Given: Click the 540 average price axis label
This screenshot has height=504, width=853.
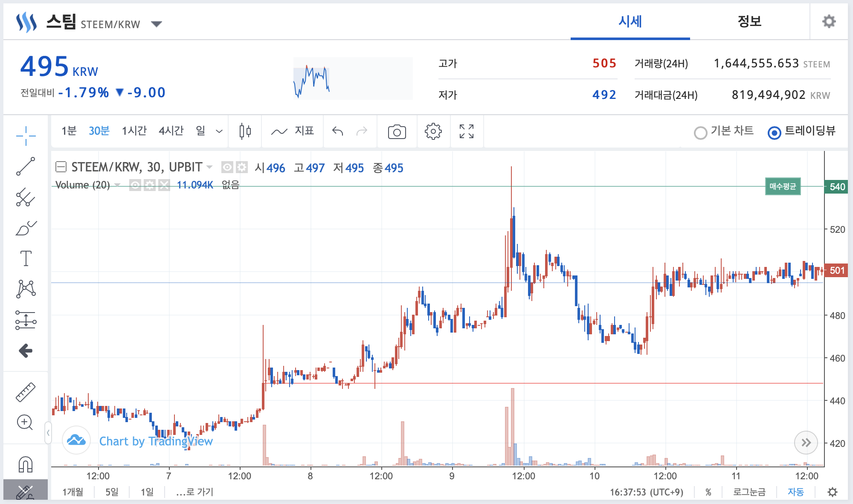Looking at the screenshot, I should tap(836, 187).
